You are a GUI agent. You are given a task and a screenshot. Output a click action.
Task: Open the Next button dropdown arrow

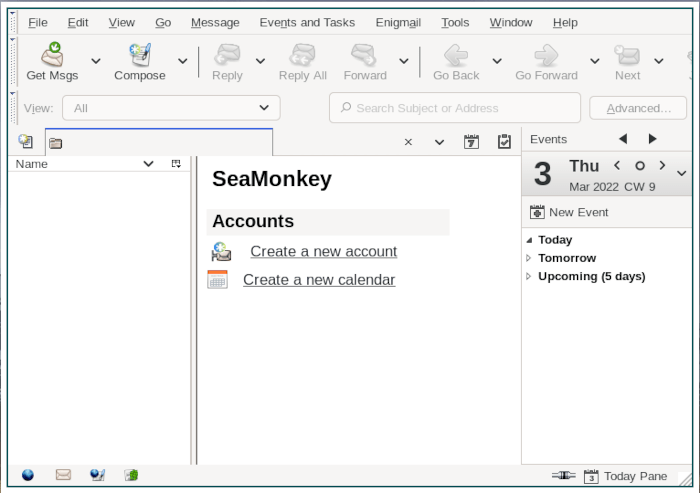tap(658, 61)
